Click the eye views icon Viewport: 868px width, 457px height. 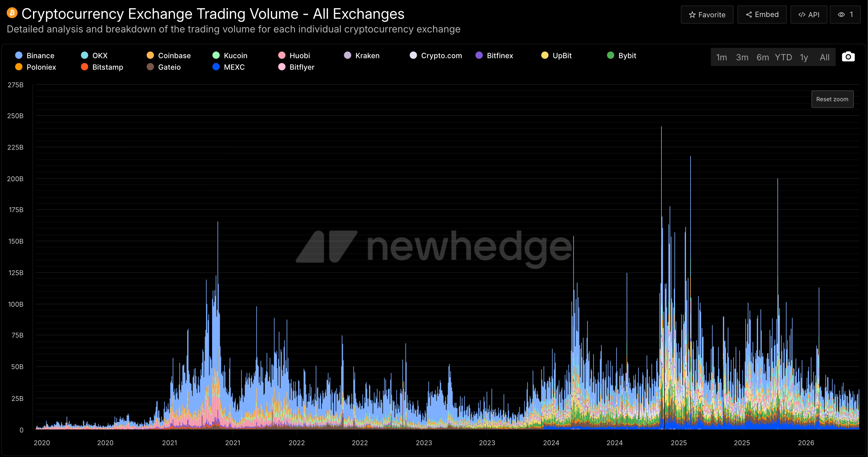pyautogui.click(x=841, y=15)
